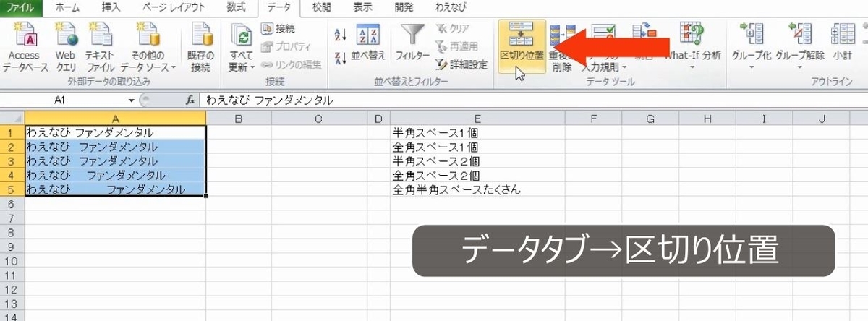Screen dimensions: 868x321
Task: Open the ファイル tab
Action: (21, 7)
